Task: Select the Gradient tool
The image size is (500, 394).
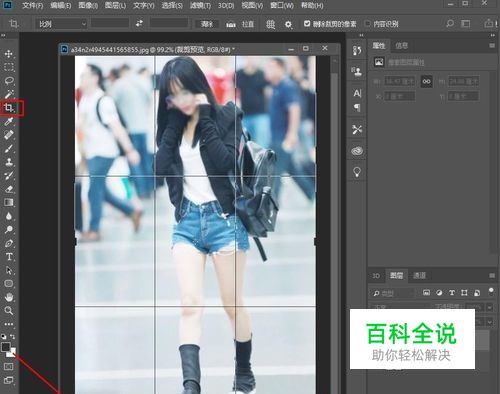Action: click(9, 202)
